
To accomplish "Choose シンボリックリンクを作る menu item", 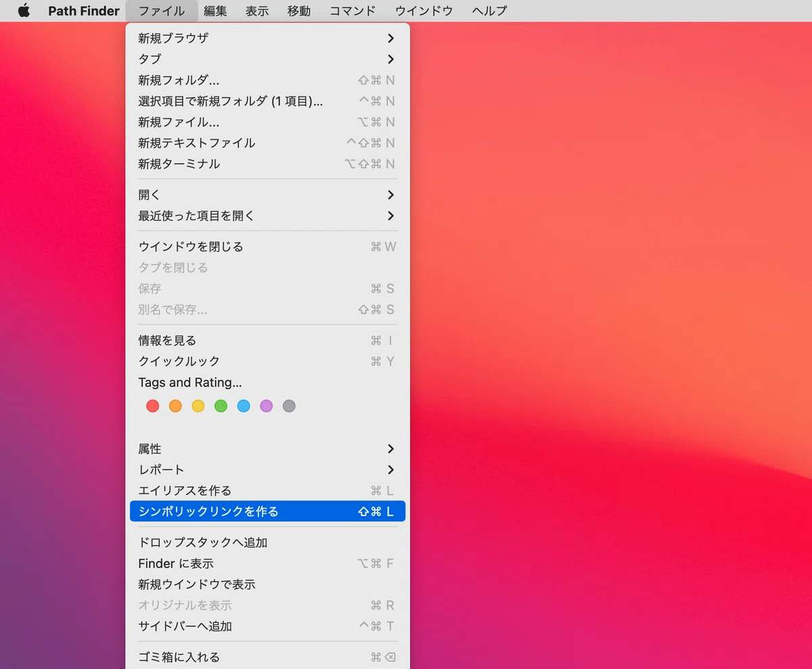I will click(x=267, y=511).
